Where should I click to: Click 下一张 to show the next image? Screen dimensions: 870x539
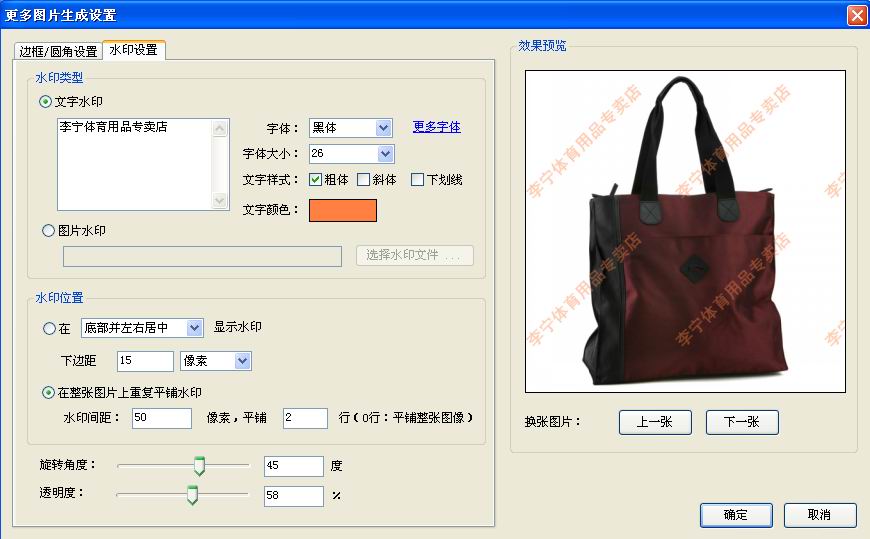tap(742, 422)
